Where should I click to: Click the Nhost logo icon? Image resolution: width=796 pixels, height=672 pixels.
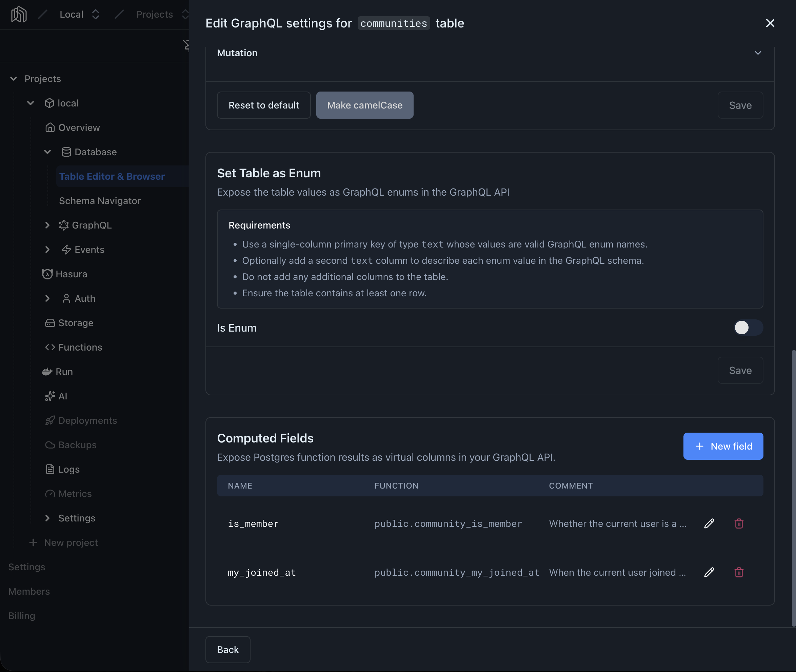(19, 15)
